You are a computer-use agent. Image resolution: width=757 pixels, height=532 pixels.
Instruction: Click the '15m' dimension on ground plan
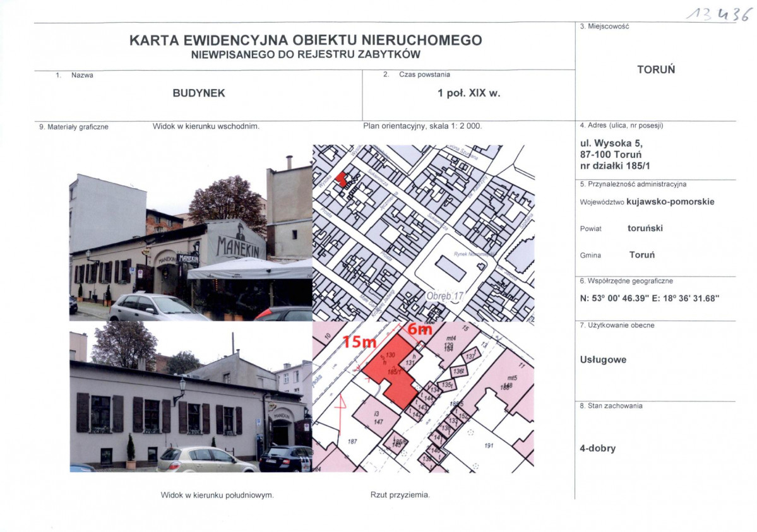pyautogui.click(x=359, y=342)
